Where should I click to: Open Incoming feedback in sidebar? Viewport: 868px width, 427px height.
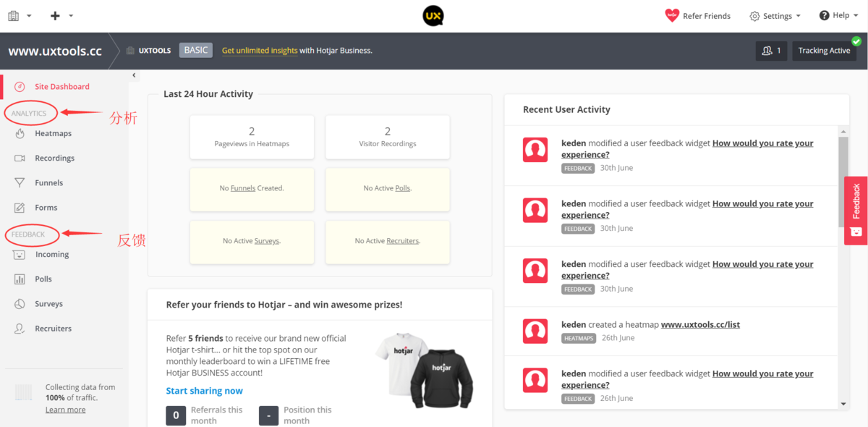pos(52,255)
